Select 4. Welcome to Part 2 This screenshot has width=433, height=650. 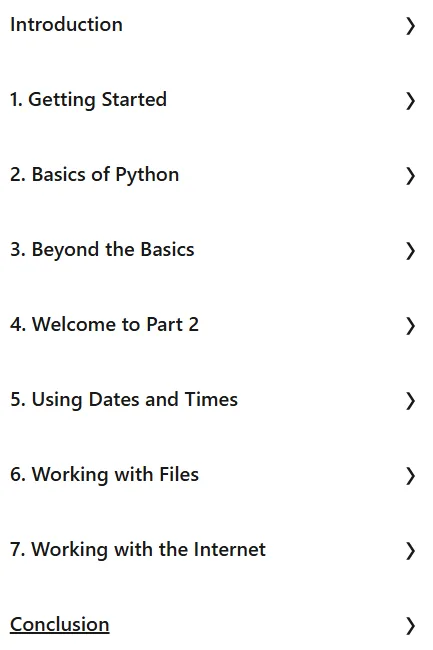tap(104, 325)
